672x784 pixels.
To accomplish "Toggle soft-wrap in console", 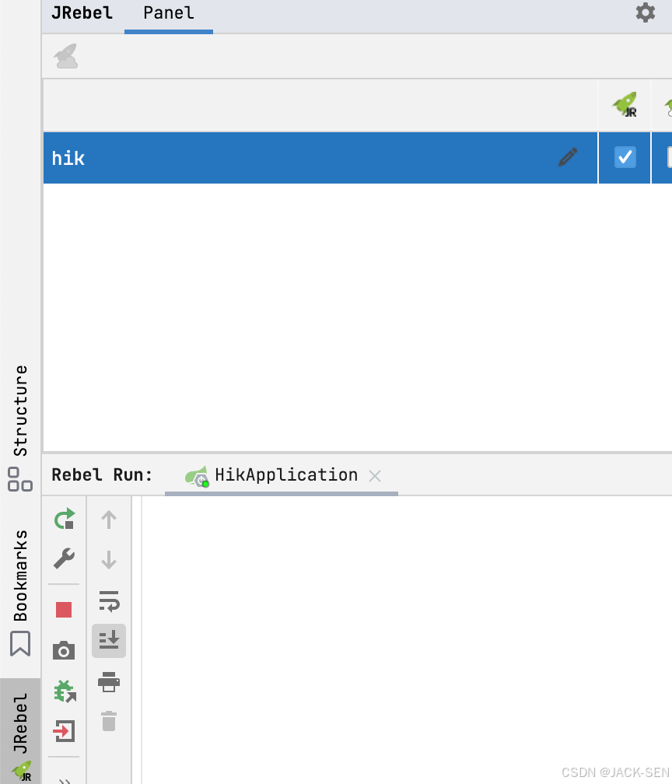I will pyautogui.click(x=109, y=601).
